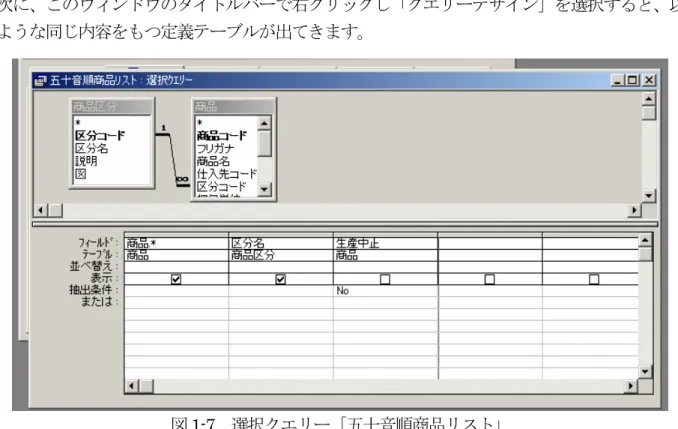Click the 抽出条件 cell under 区分名

tap(281, 291)
